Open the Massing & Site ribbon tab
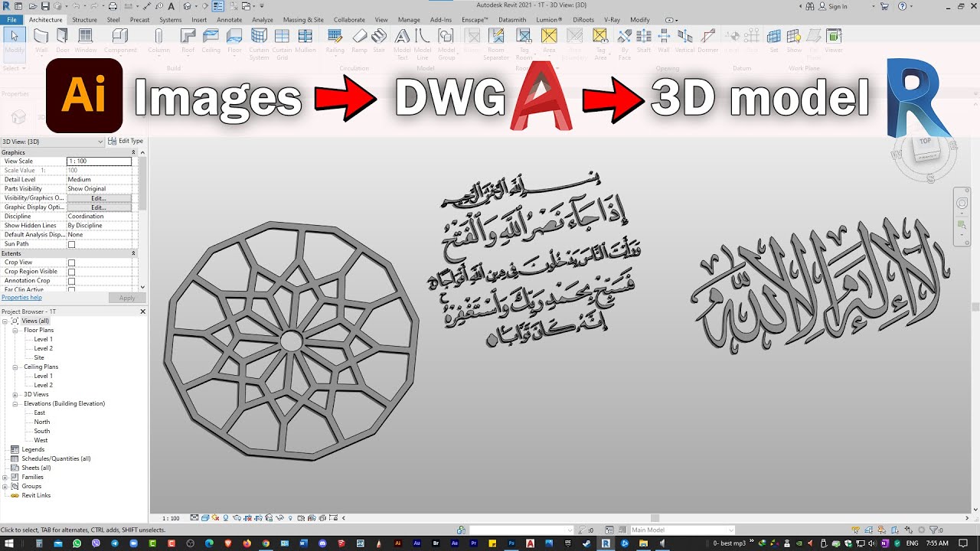Viewport: 980px width, 551px height. pyautogui.click(x=303, y=20)
